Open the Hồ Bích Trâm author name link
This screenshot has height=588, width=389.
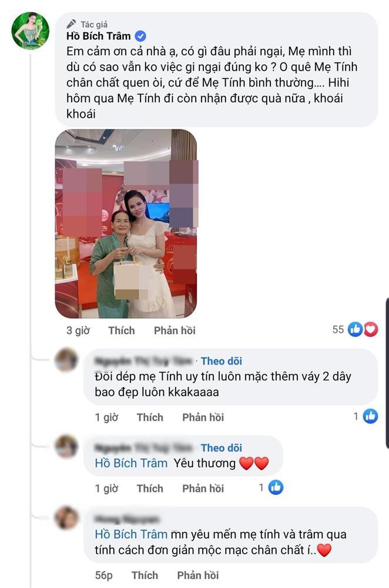(99, 36)
